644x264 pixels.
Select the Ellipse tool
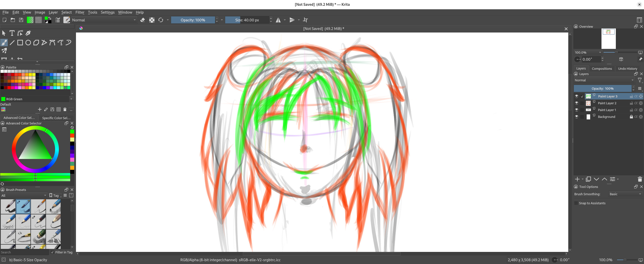(28, 43)
